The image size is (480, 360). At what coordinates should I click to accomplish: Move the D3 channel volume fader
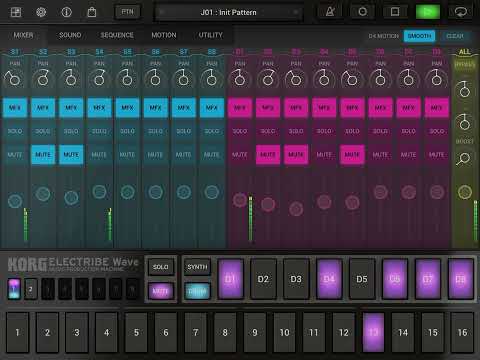tap(296, 209)
